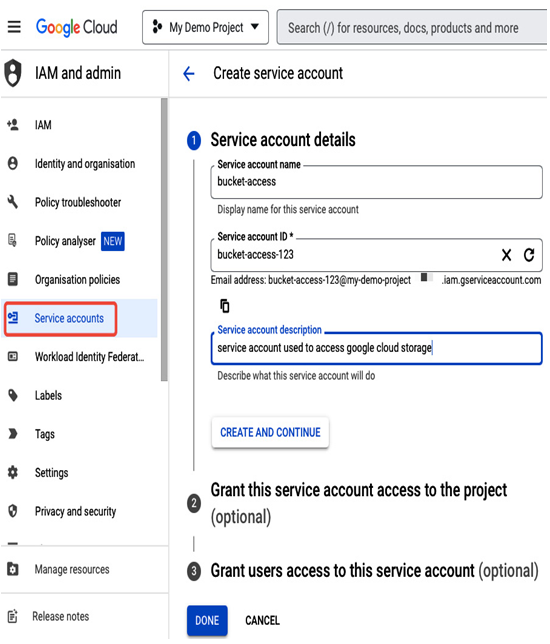This screenshot has width=550, height=644.
Task: Open the My Demo Project selector dropdown
Action: [x=206, y=28]
